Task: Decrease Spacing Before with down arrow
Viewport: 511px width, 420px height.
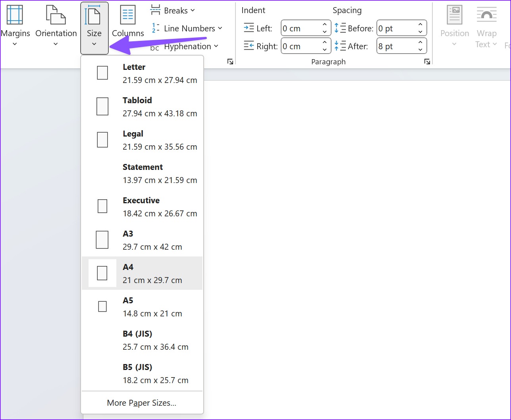Action: [420, 32]
